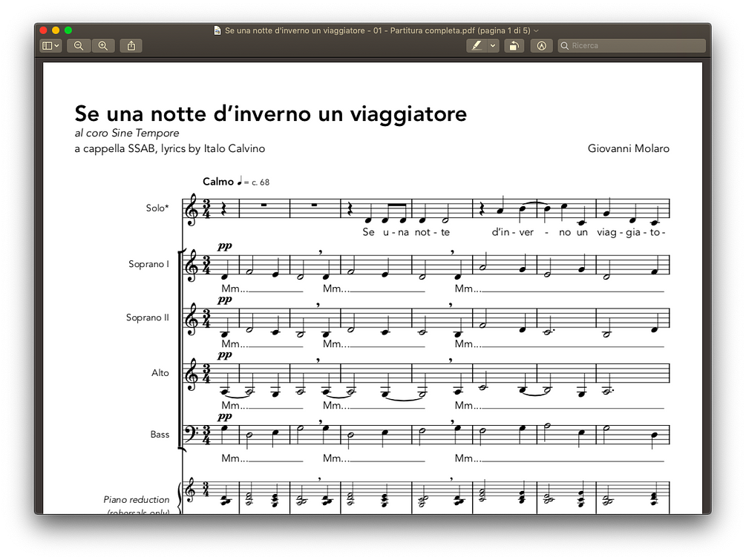Focus the Ricerca search field
The width and height of the screenshot is (746, 560).
click(632, 46)
